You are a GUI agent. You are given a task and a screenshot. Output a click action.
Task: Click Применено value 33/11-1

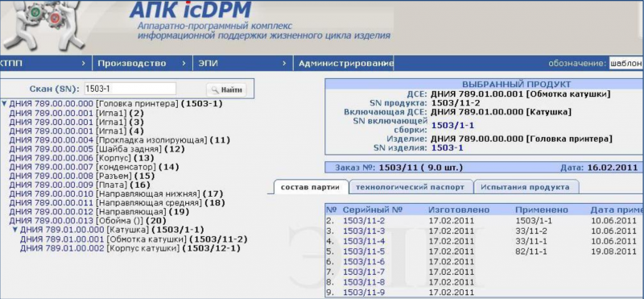[531, 241]
